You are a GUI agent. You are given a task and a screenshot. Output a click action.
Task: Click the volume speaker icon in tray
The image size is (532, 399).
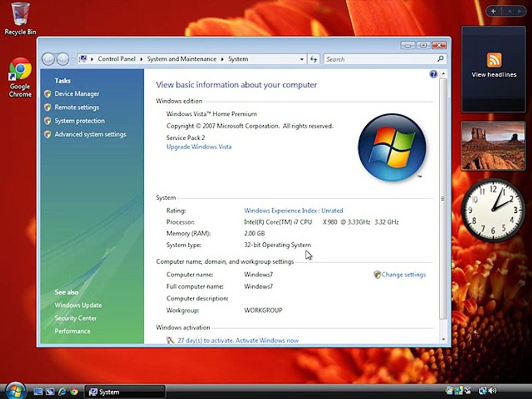click(492, 391)
